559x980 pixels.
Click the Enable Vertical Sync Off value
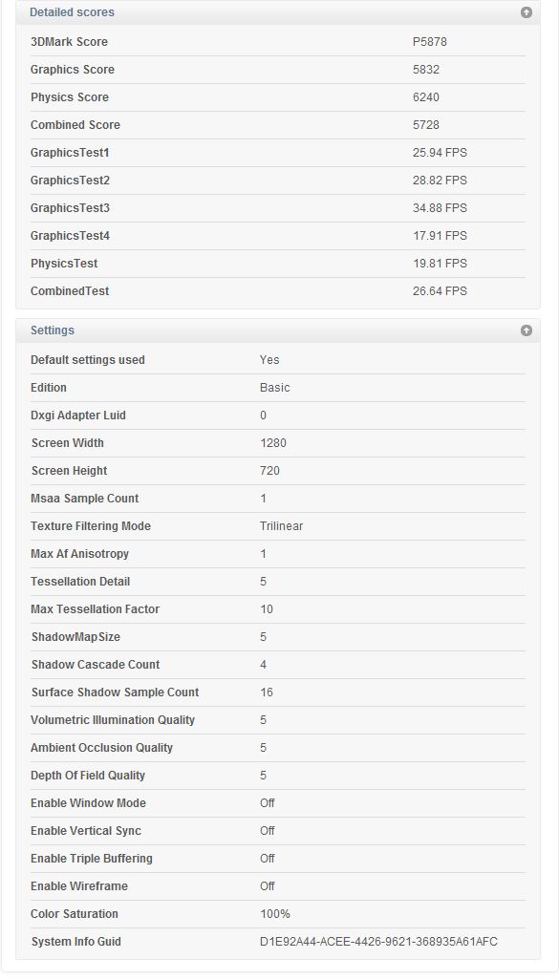pos(267,831)
